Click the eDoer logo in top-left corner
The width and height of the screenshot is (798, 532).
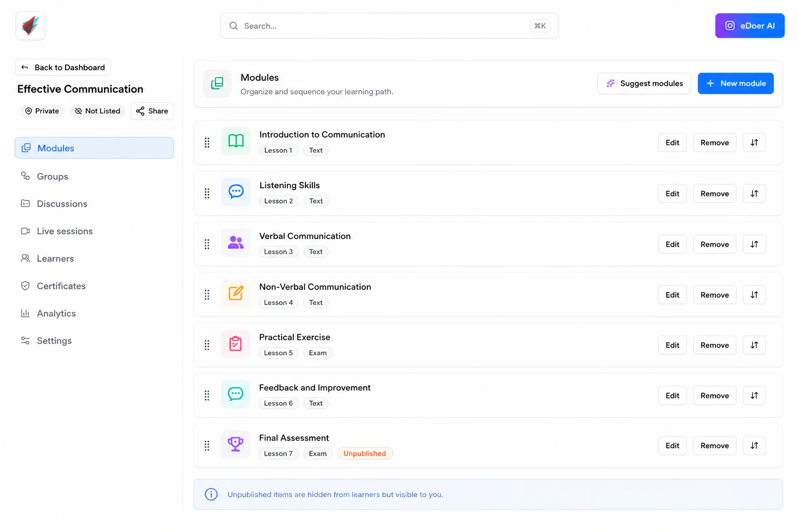tap(30, 25)
